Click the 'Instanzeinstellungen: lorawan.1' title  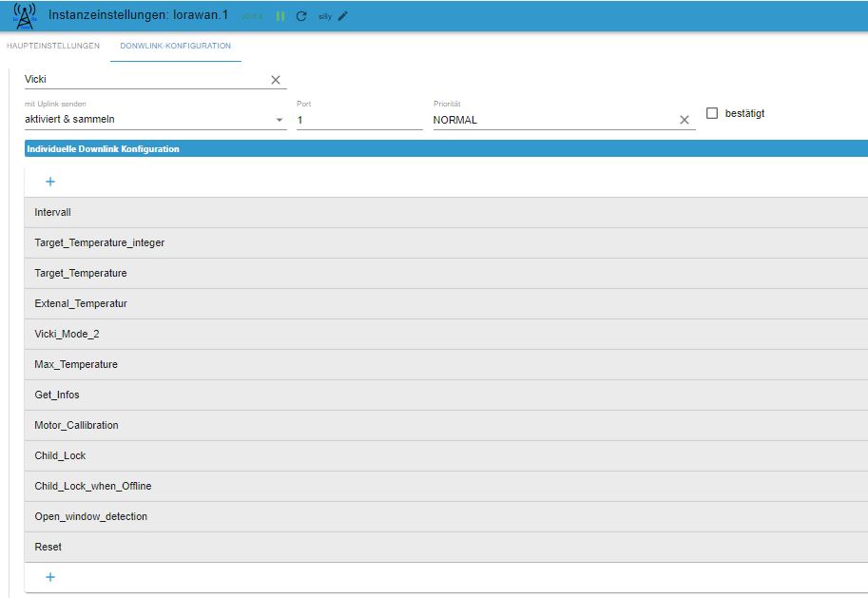click(138, 15)
